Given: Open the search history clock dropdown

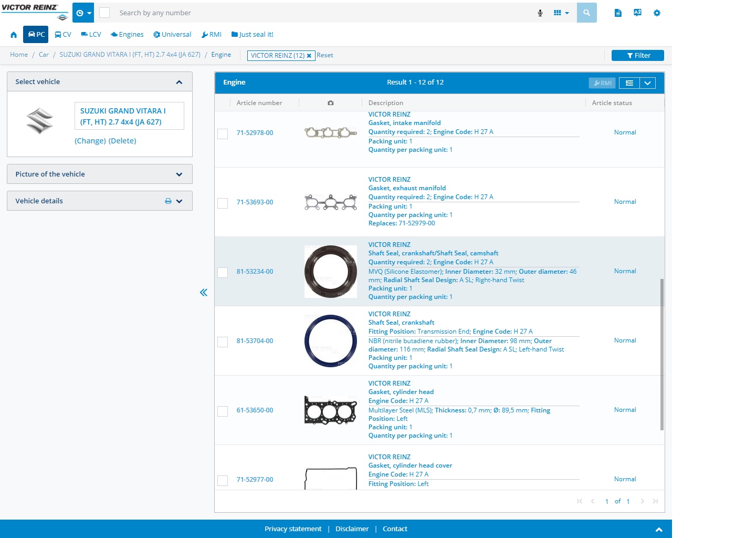Looking at the screenshot, I should point(83,13).
